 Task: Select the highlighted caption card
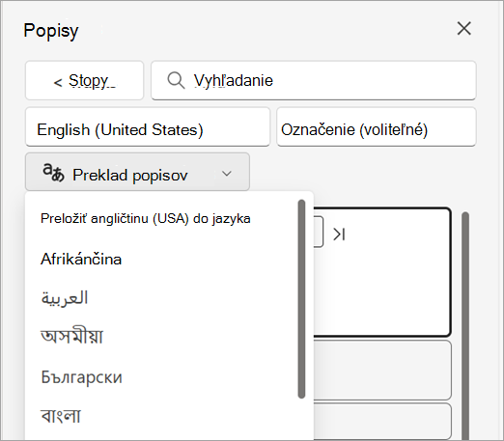click(382, 272)
